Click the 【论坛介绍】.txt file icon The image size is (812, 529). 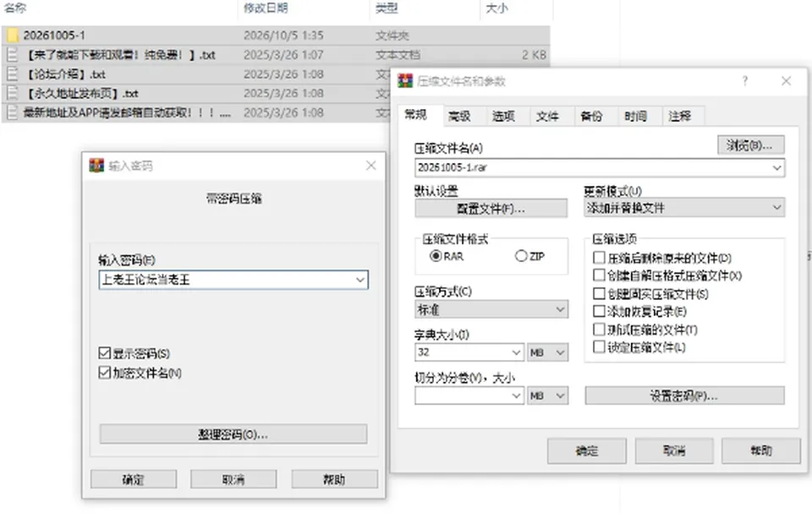(13, 74)
